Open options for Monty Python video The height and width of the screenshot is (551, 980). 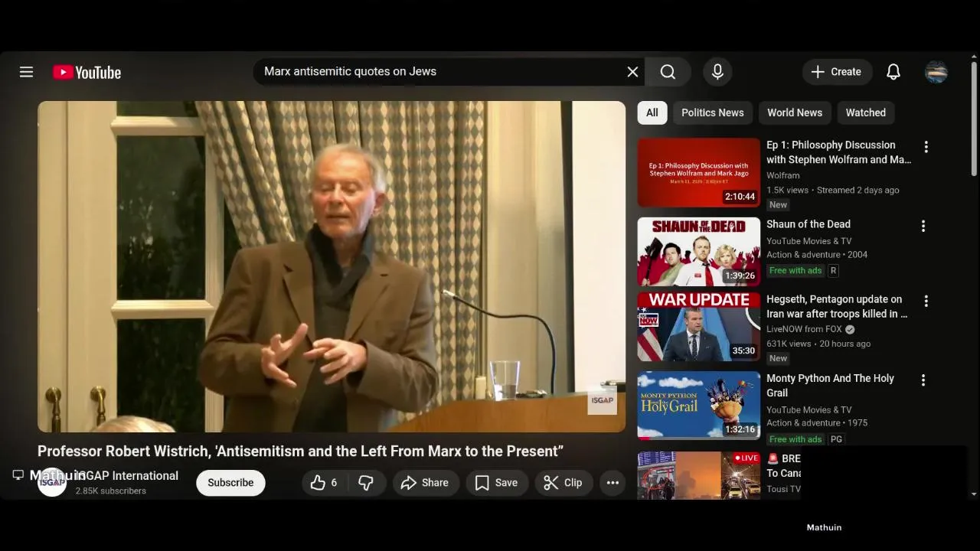point(923,380)
